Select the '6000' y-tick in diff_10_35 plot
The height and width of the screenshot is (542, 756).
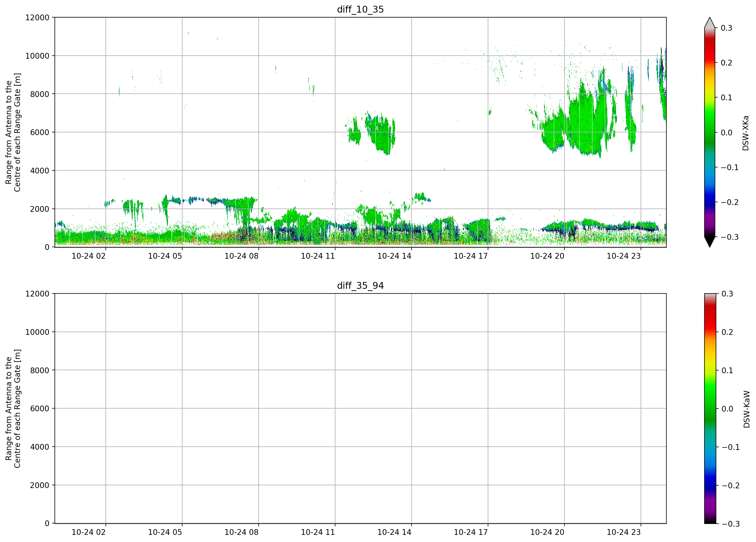tap(40, 132)
